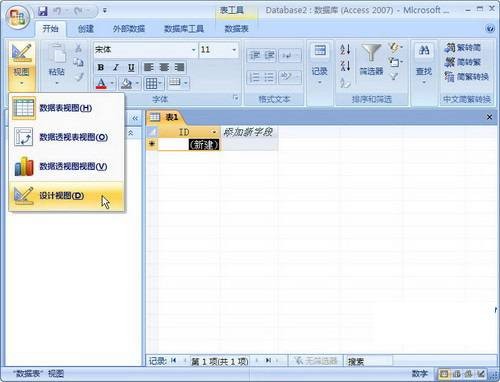Toggle Underline formatting
This screenshot has width=500, height=382.
(x=131, y=68)
